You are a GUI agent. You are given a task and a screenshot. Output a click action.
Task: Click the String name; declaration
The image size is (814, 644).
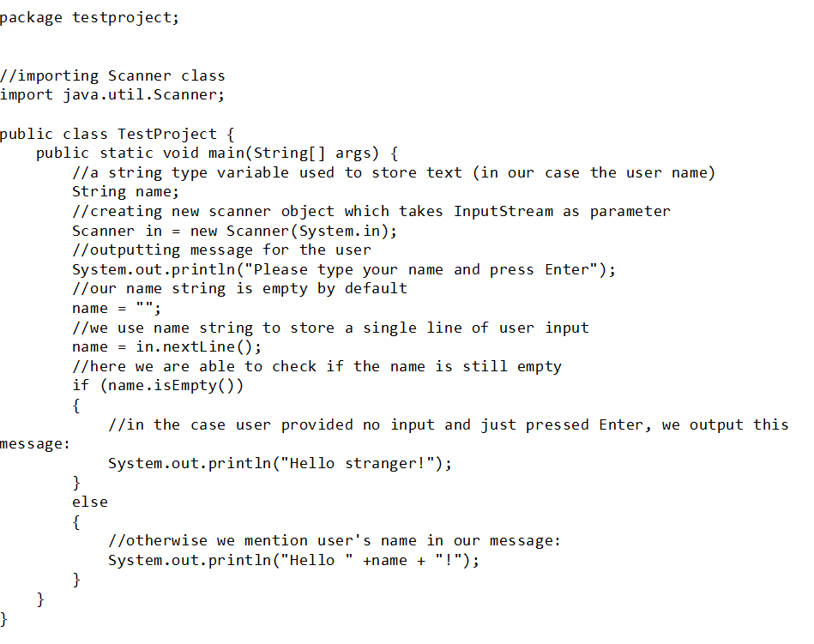click(x=125, y=193)
